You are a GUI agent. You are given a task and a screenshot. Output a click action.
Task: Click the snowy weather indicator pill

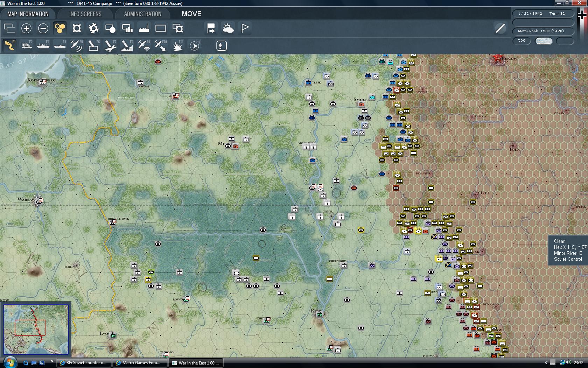544,41
